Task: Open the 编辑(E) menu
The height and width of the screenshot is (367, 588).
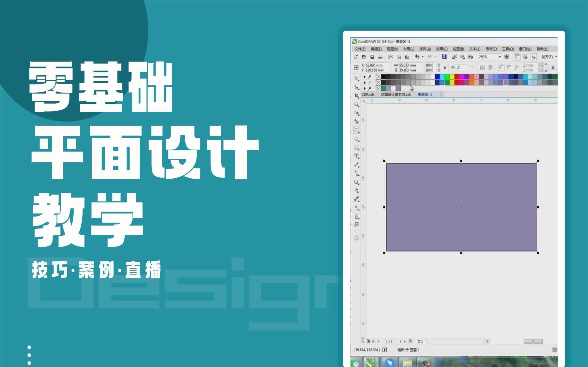Action: 376,49
